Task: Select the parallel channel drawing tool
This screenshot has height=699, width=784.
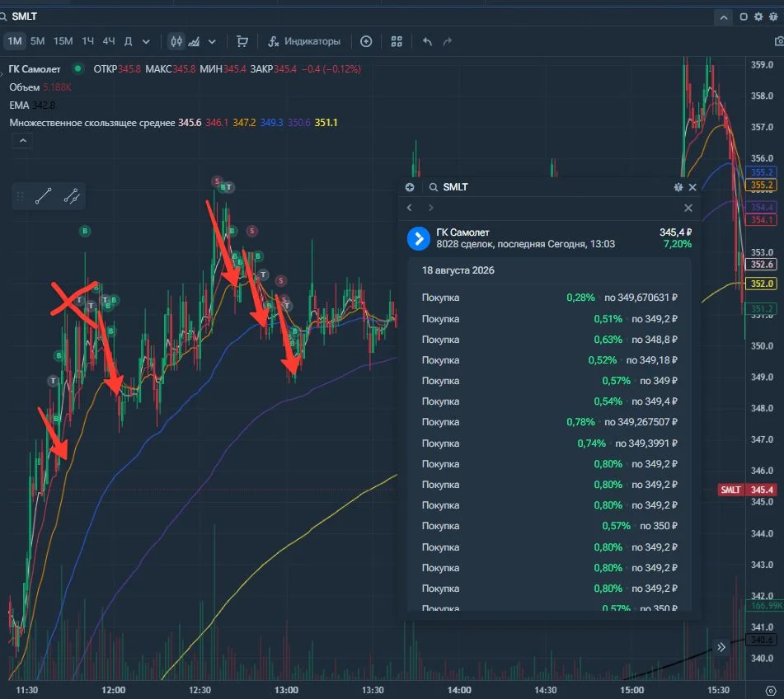Action: pyautogui.click(x=72, y=196)
